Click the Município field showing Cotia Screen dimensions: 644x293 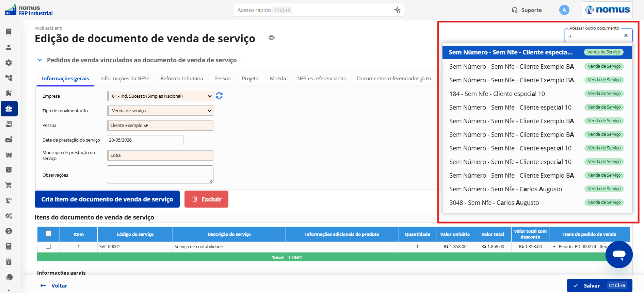[x=160, y=155]
